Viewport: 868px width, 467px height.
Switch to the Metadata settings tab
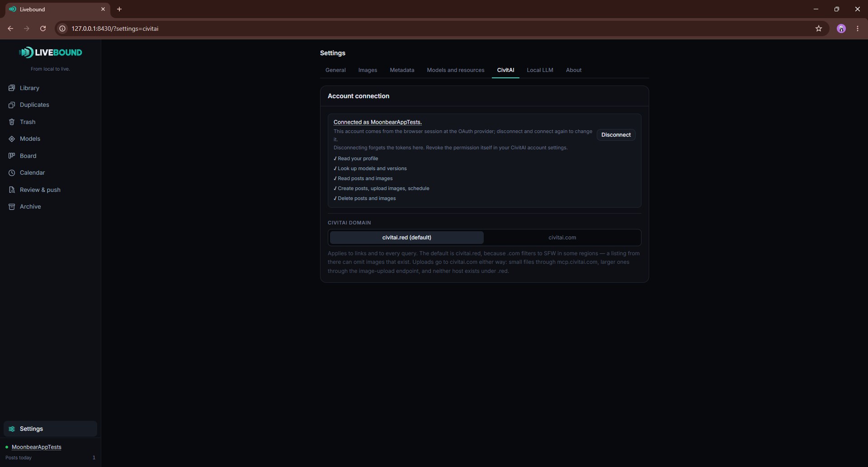click(402, 70)
